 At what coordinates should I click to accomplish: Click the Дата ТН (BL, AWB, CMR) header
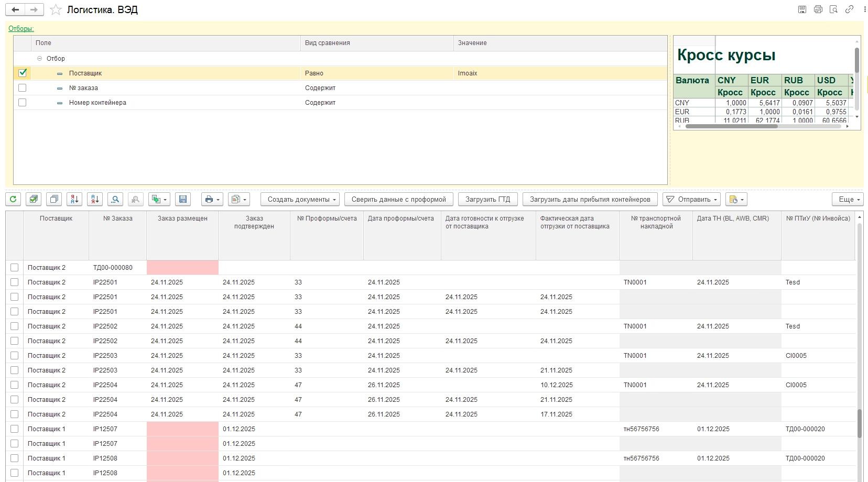coord(736,236)
